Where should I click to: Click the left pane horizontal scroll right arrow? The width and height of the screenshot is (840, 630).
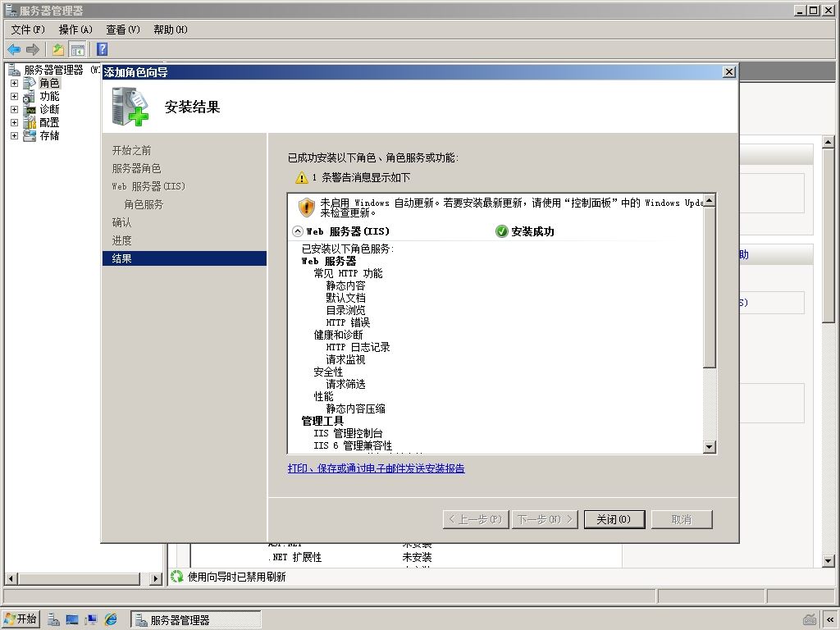(x=156, y=578)
